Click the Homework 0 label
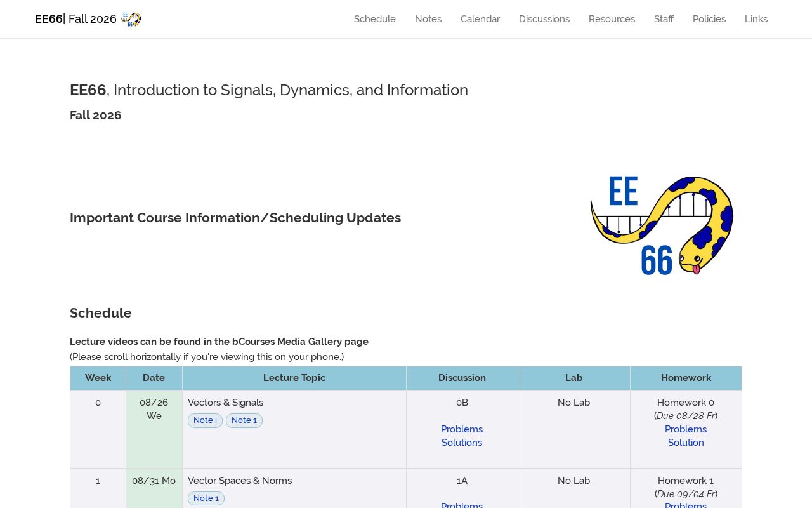This screenshot has height=508, width=812. [686, 403]
